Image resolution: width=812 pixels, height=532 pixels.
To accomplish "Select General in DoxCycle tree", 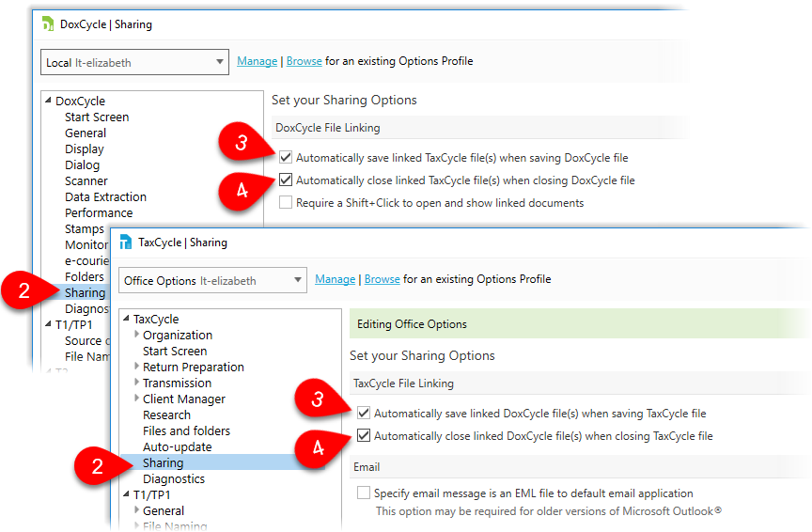I will click(86, 133).
